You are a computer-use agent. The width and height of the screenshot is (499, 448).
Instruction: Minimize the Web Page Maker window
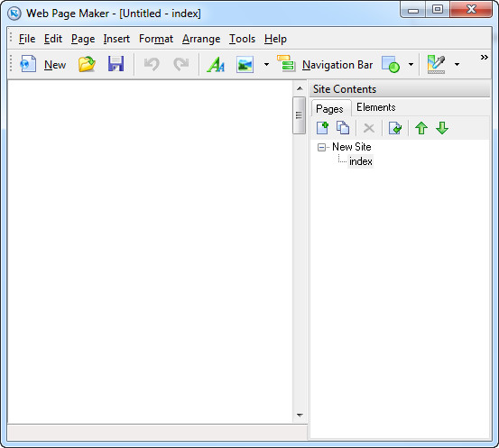(413, 10)
